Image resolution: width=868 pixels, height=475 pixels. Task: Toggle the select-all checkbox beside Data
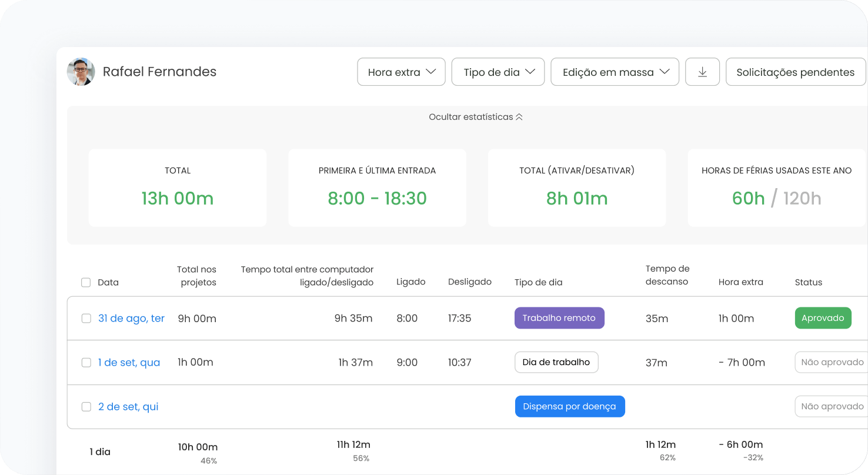(86, 282)
